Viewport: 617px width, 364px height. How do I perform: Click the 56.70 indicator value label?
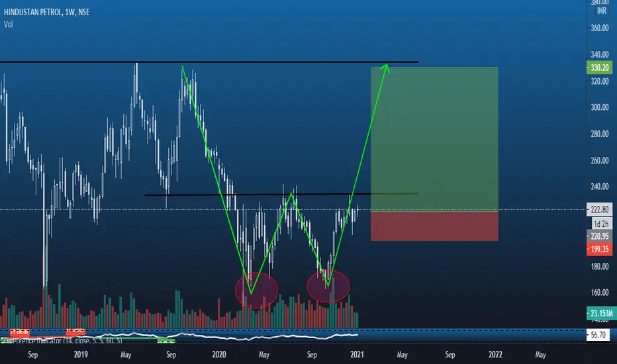pos(598,336)
